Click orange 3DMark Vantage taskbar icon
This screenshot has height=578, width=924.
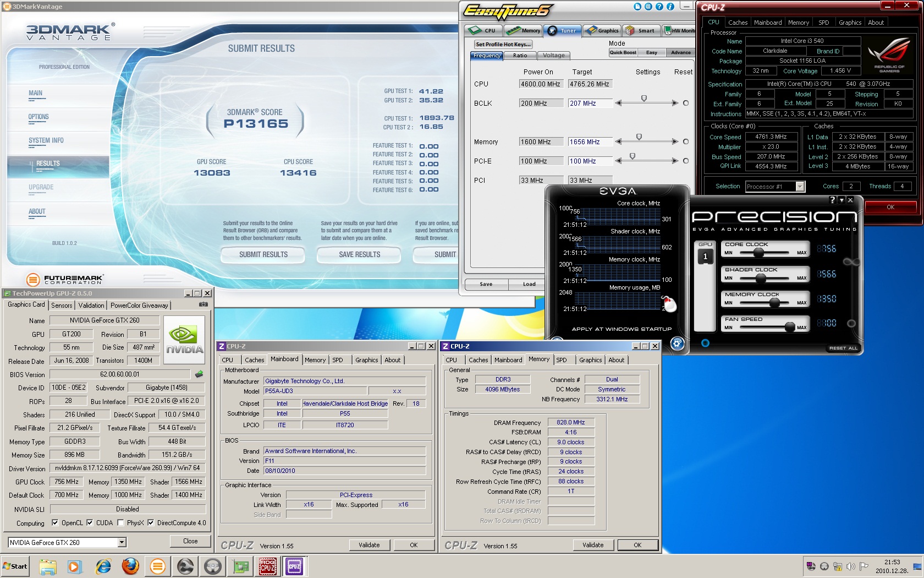pos(158,566)
